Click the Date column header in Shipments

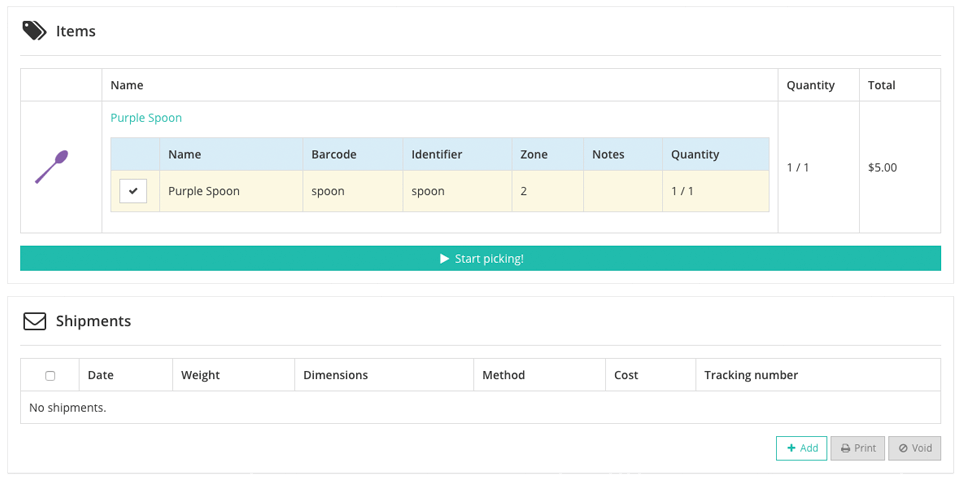[126, 375]
